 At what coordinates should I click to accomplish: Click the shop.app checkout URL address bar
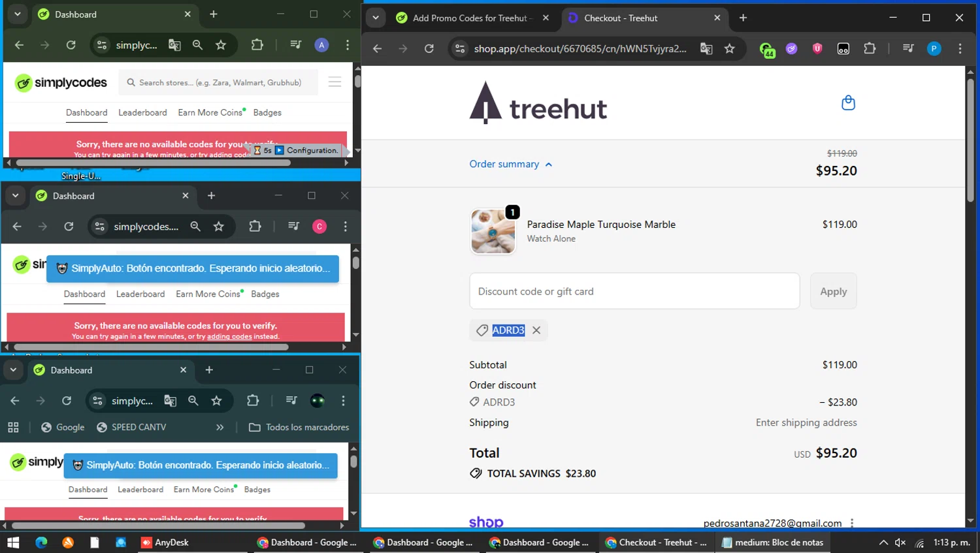(580, 48)
